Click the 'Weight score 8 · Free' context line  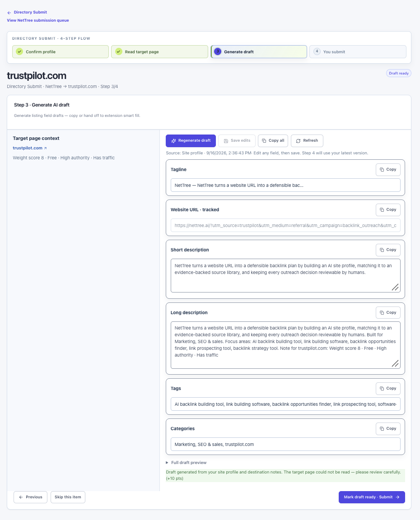pos(64,158)
